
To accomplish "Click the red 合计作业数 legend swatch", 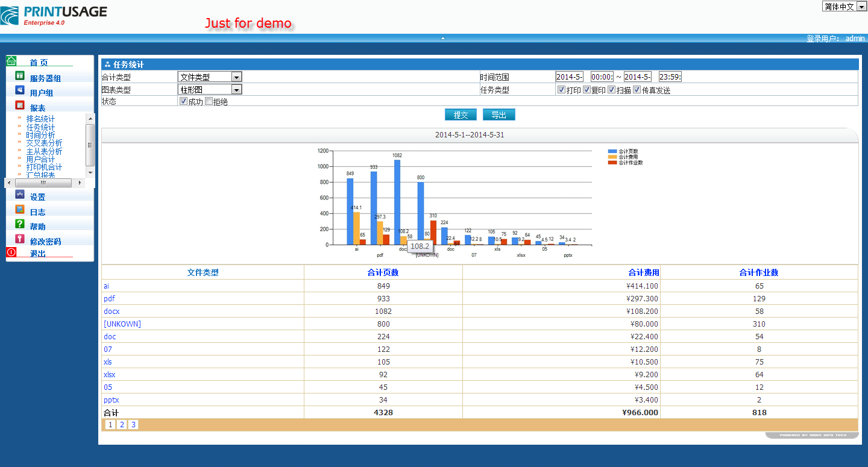I will [x=612, y=163].
